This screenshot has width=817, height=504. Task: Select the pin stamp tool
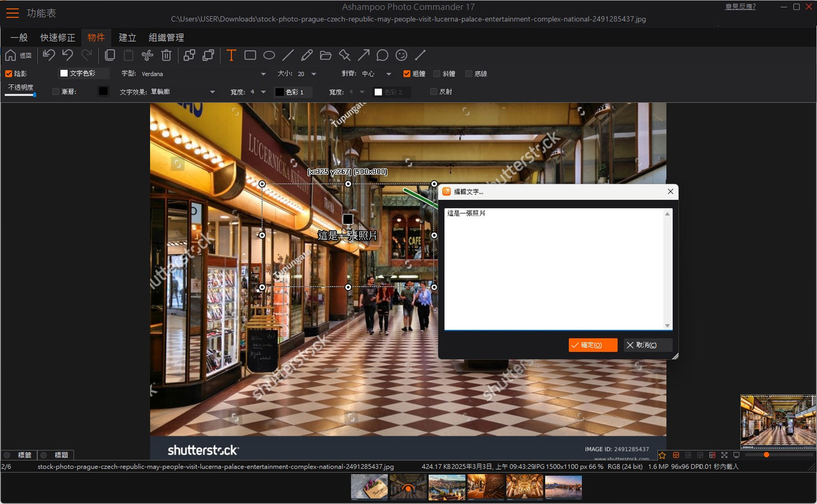(345, 56)
